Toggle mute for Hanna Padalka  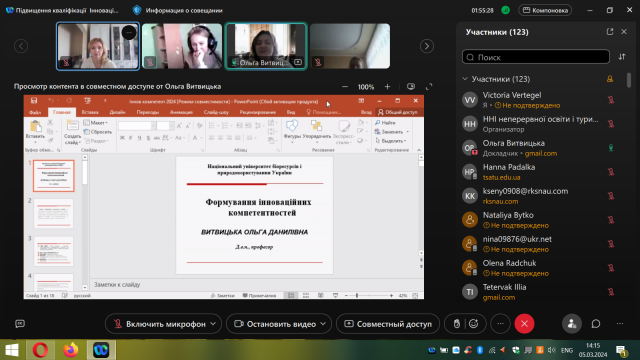pyautogui.click(x=611, y=172)
